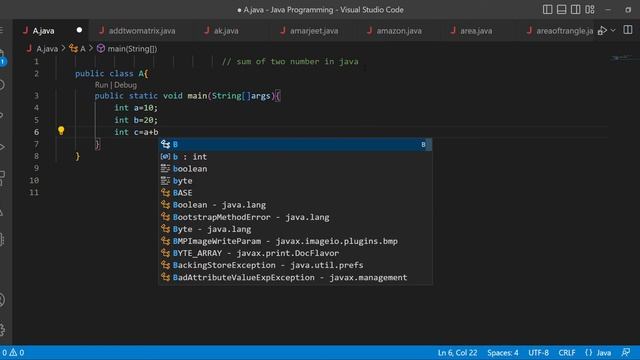Click the Run Java play icon
The height and width of the screenshot is (360, 640).
pyautogui.click(x=602, y=31)
